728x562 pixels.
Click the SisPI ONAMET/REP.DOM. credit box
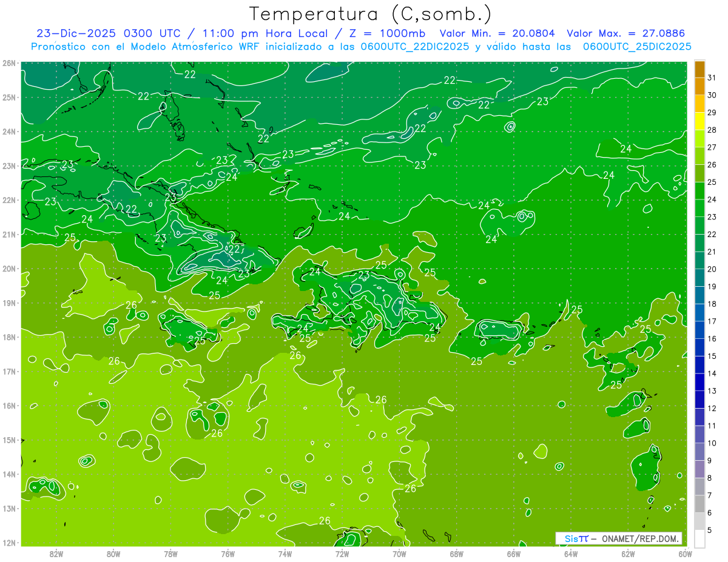[619, 538]
